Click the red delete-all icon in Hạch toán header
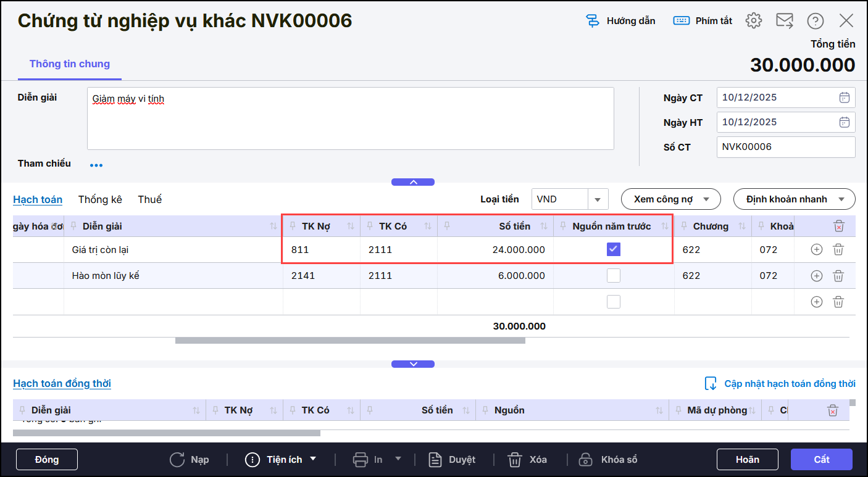 pyautogui.click(x=838, y=226)
